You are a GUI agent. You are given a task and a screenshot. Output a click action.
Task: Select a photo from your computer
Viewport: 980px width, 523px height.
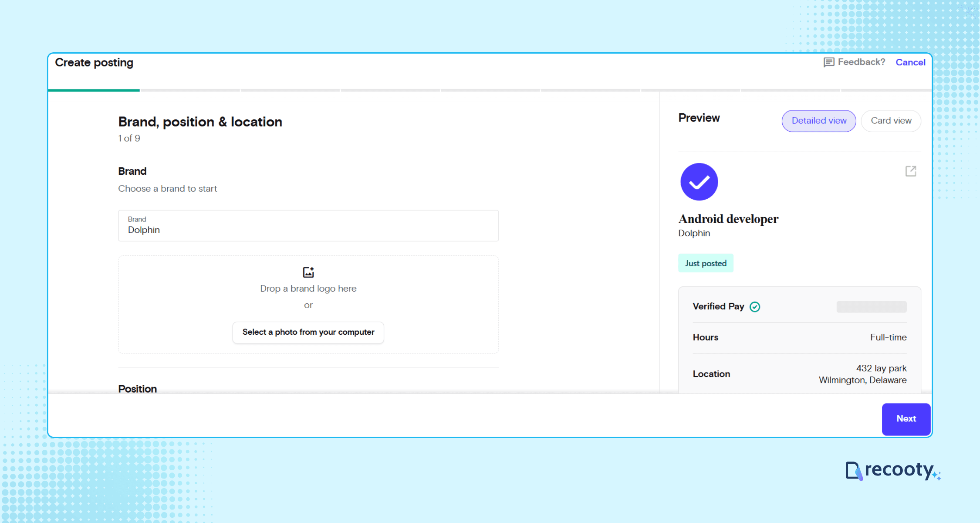[308, 332]
